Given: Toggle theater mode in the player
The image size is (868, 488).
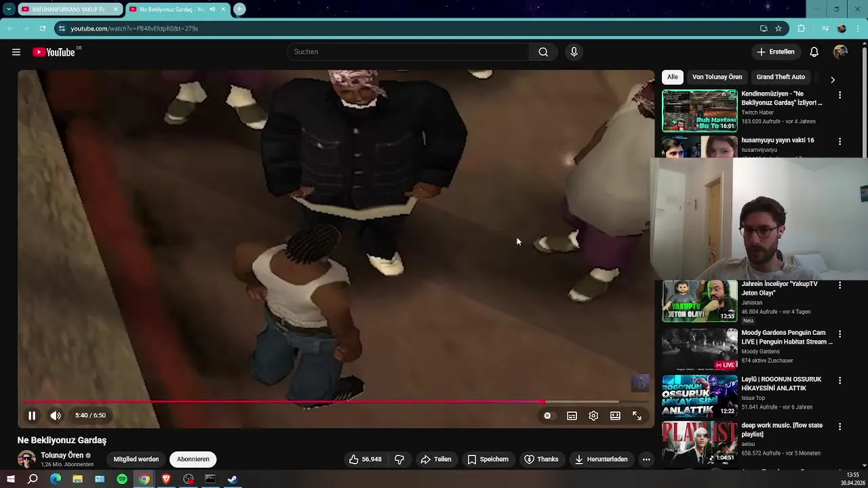Looking at the screenshot, I should 615,416.
